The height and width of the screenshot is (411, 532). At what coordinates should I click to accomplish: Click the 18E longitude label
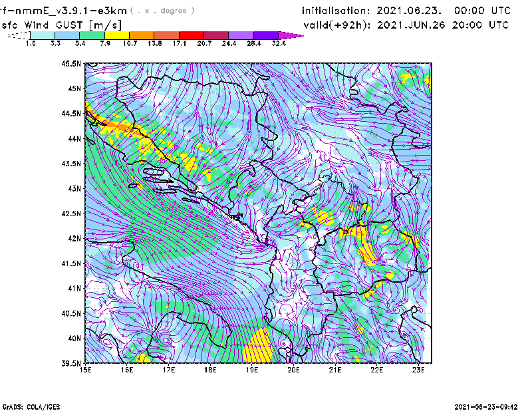point(210,370)
